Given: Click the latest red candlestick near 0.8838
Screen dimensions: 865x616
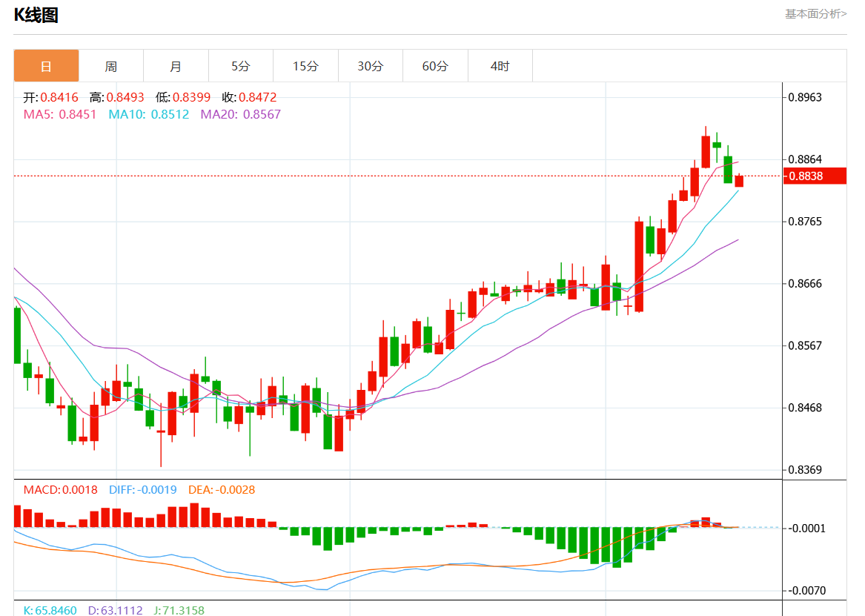Looking at the screenshot, I should (x=739, y=181).
